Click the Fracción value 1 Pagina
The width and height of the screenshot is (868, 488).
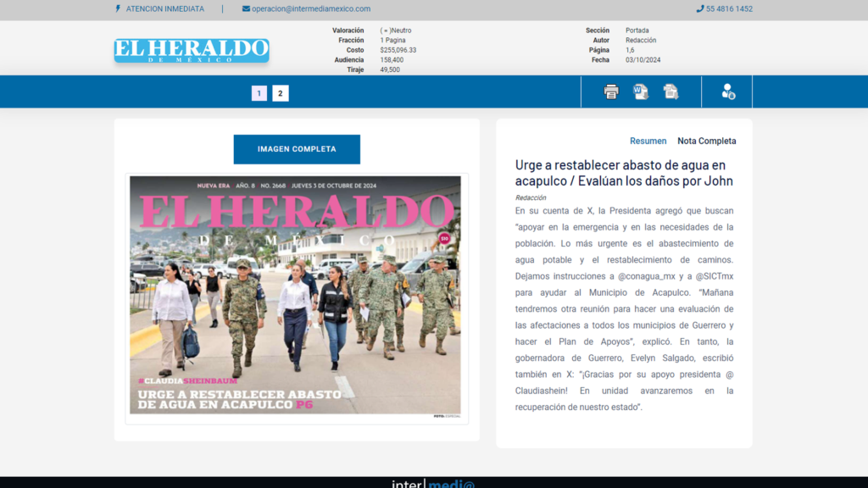392,41
